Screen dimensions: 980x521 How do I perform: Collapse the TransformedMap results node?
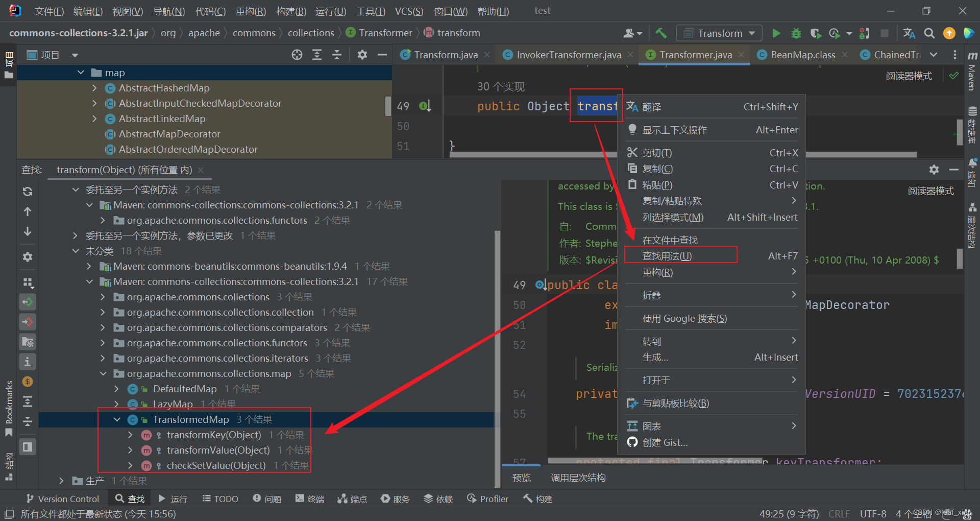pyautogui.click(x=117, y=419)
